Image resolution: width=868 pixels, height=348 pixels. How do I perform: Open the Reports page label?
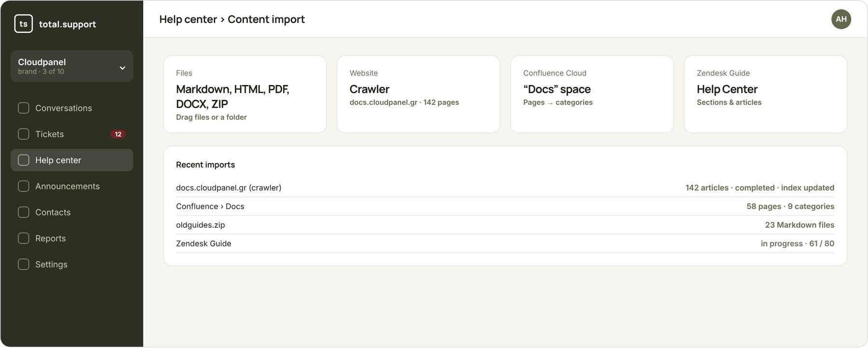click(x=50, y=238)
